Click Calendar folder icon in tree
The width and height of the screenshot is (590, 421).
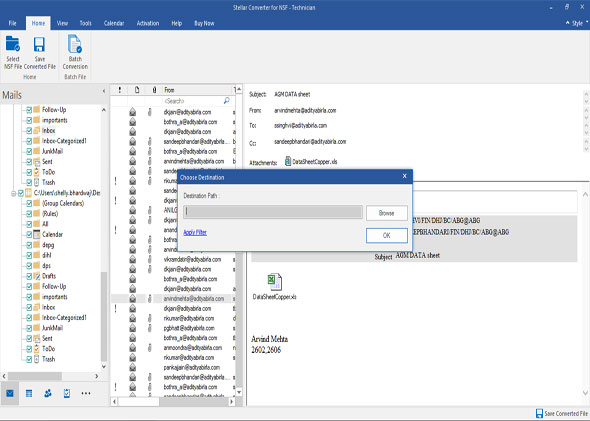[36, 234]
